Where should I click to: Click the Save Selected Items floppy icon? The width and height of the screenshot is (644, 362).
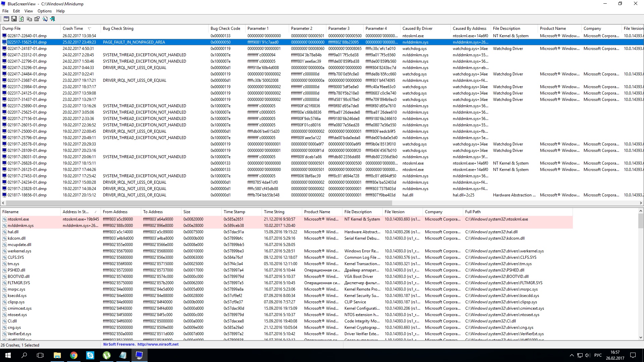point(14,19)
